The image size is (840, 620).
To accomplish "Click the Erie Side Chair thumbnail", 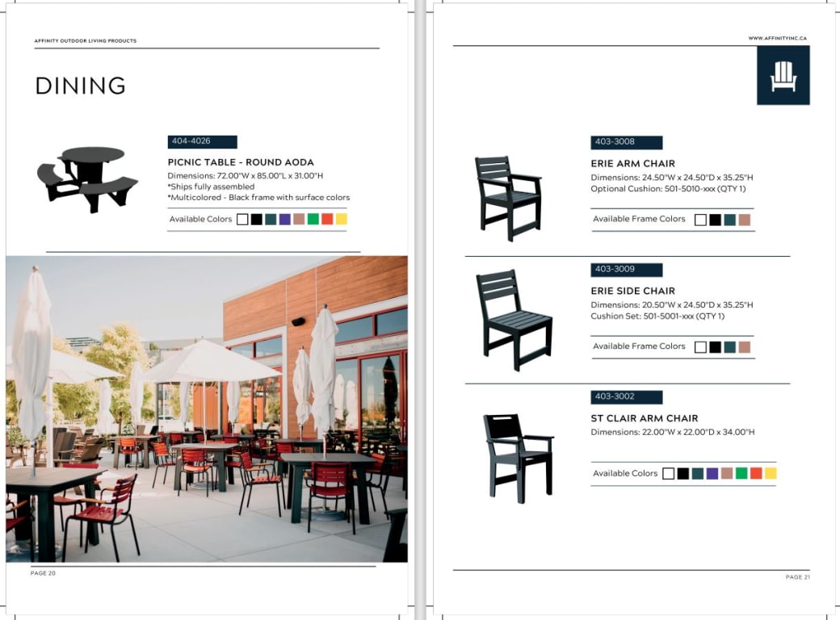I will pyautogui.click(x=514, y=315).
